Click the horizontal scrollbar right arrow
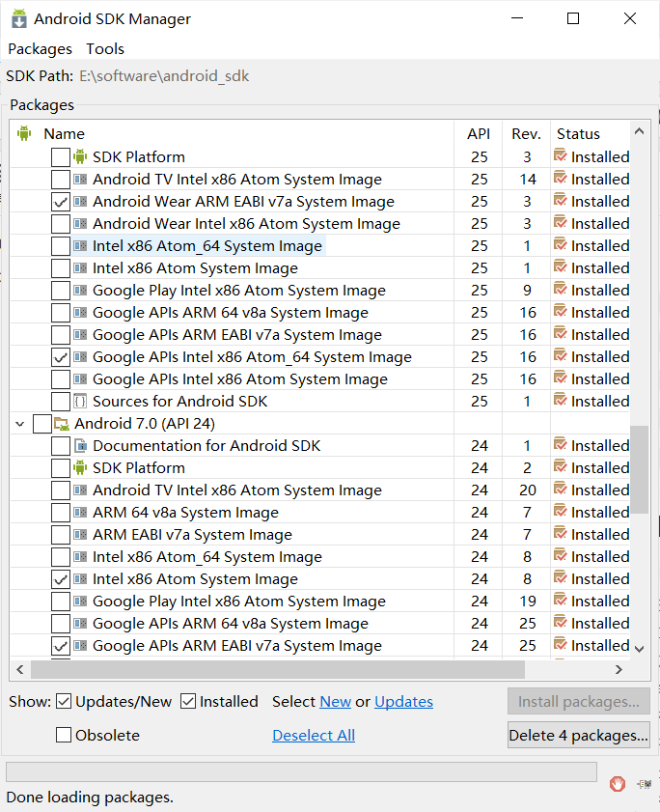Image resolution: width=660 pixels, height=812 pixels. click(620, 669)
